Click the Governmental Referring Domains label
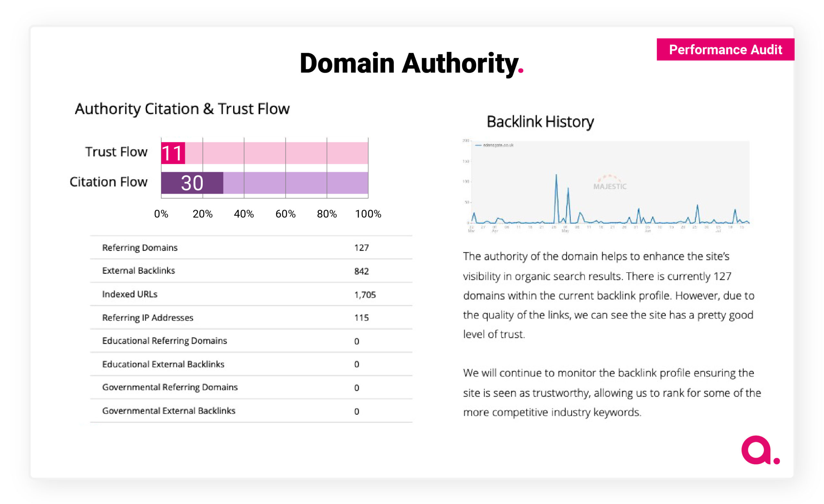 point(170,387)
